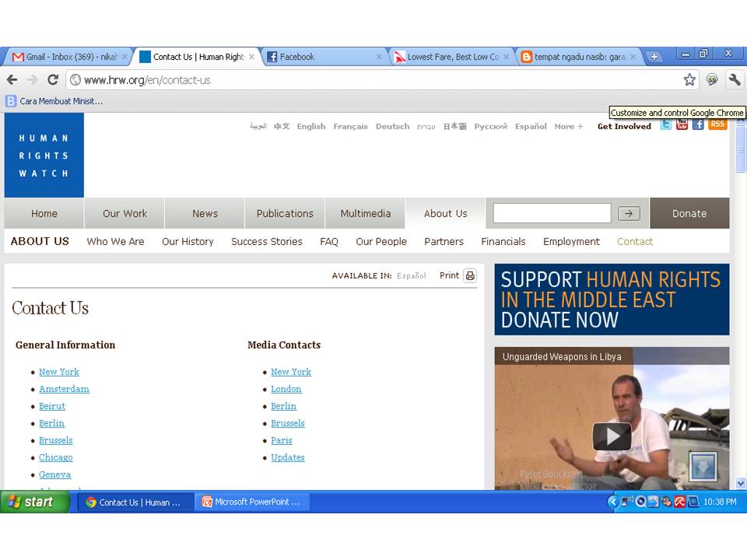Expand the More + languages list
This screenshot has width=747, height=560.
pos(568,126)
